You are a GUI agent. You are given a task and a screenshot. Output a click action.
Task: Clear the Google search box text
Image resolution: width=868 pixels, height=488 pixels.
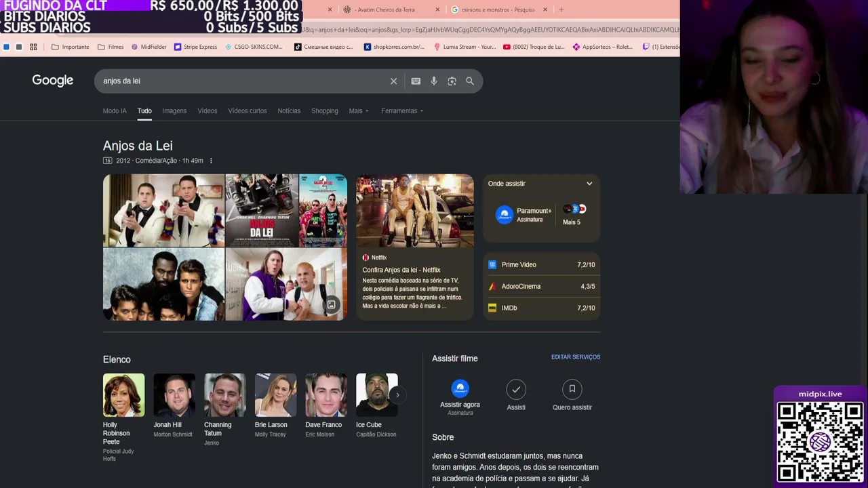(393, 81)
